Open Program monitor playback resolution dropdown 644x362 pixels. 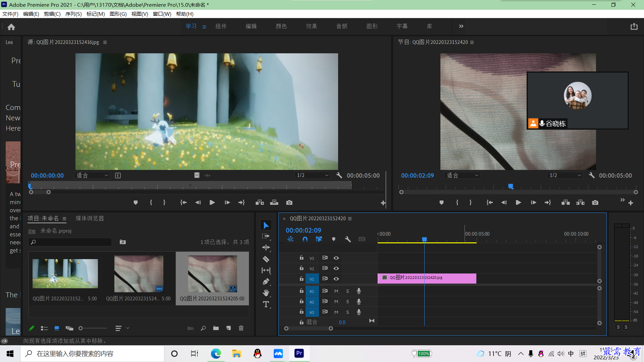pos(565,175)
